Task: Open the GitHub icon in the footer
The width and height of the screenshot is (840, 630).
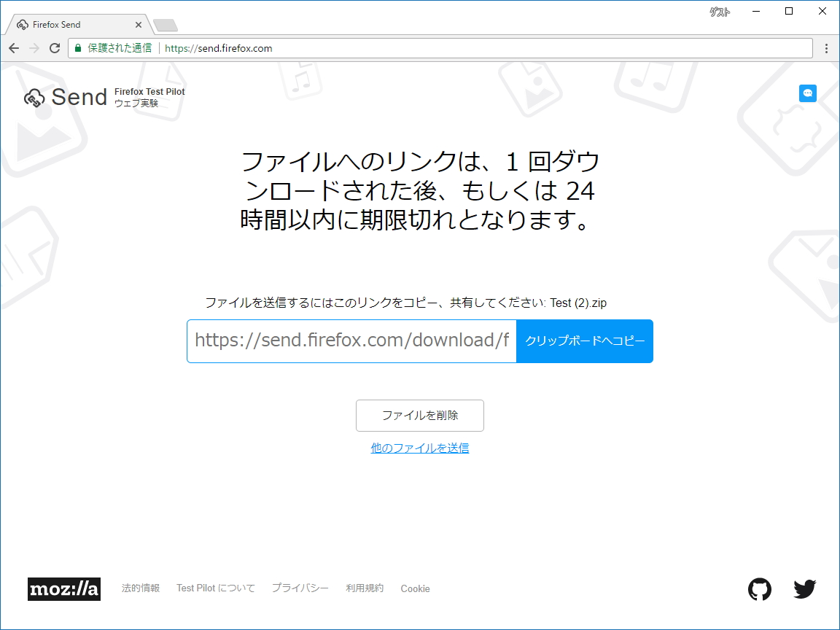Action: (x=760, y=588)
